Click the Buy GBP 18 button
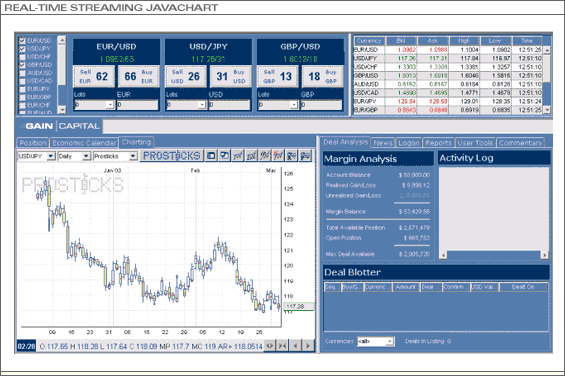 (322, 76)
